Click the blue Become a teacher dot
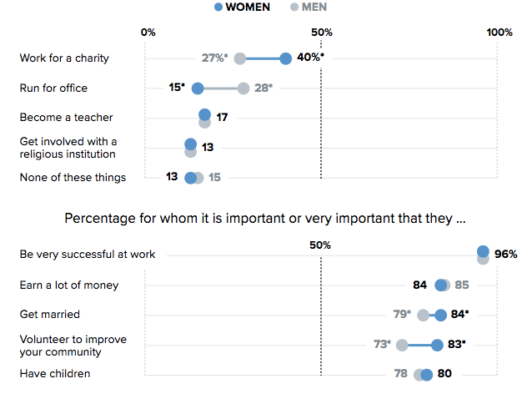The height and width of the screenshot is (409, 532). (205, 115)
